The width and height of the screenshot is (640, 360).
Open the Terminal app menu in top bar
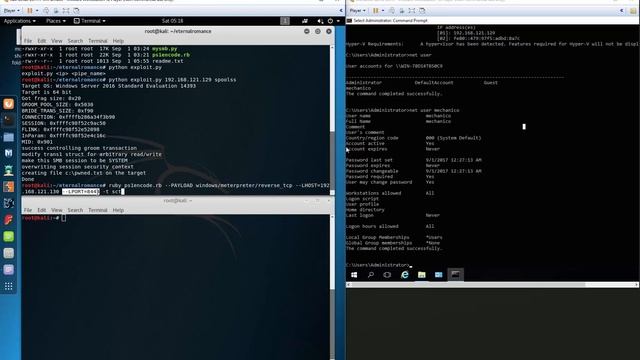tap(90, 21)
